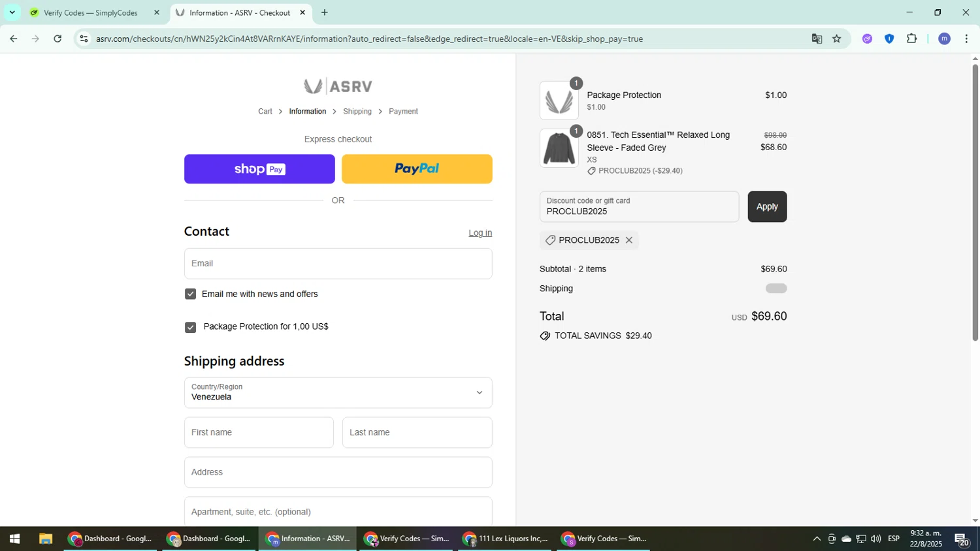Screen dimensions: 980x551
Task: Switch to Verify Codes — SimplyCodes tab
Action: click(91, 12)
